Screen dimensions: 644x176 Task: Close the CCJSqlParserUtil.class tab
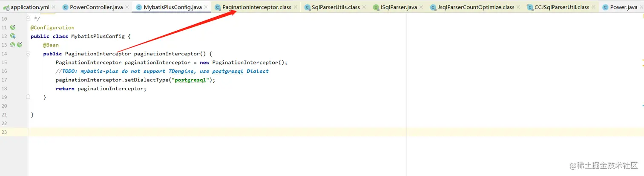point(593,7)
